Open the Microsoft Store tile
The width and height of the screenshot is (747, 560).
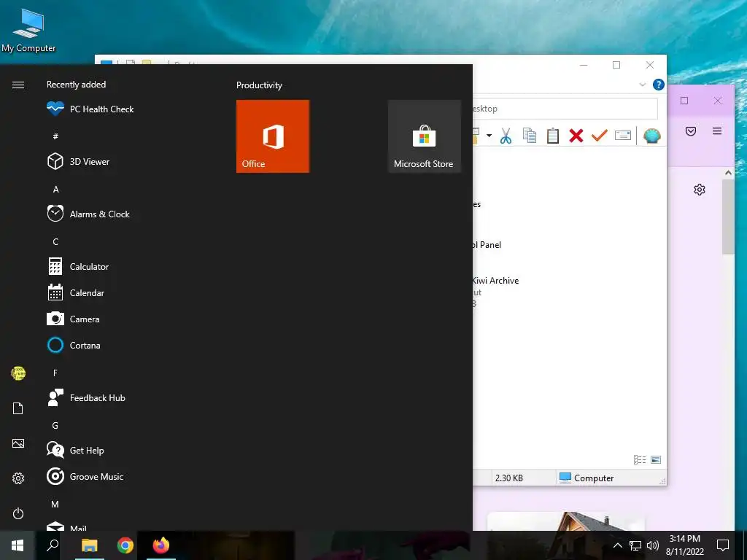click(425, 136)
